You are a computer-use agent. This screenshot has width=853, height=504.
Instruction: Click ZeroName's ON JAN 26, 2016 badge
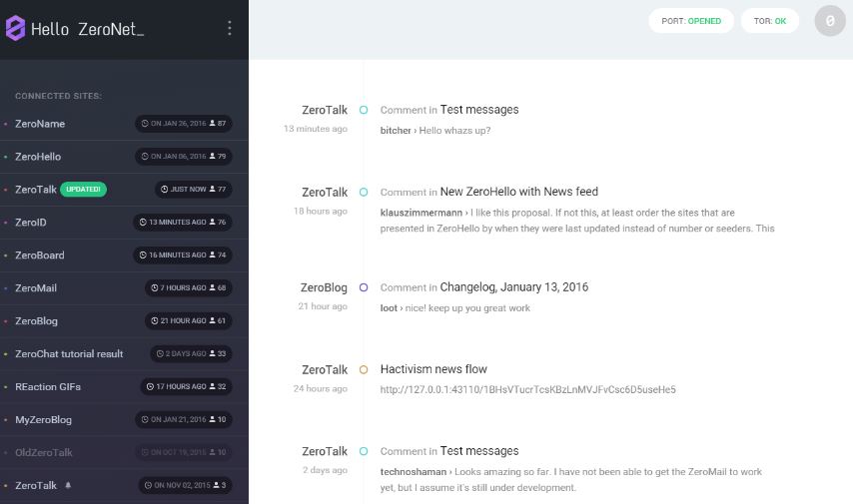[184, 124]
